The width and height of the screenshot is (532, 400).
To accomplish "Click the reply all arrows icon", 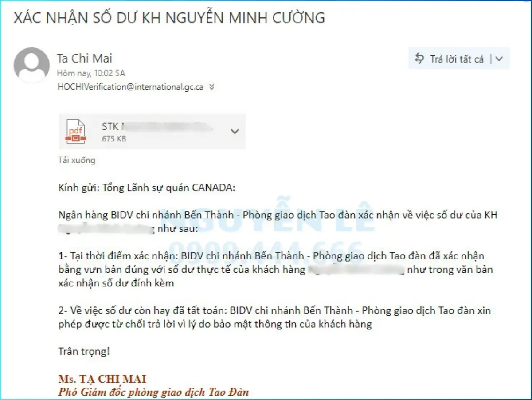I will pyautogui.click(x=419, y=59).
